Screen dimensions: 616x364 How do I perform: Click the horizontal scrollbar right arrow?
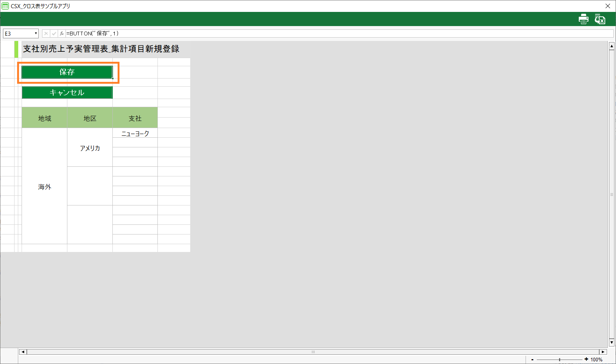point(603,352)
